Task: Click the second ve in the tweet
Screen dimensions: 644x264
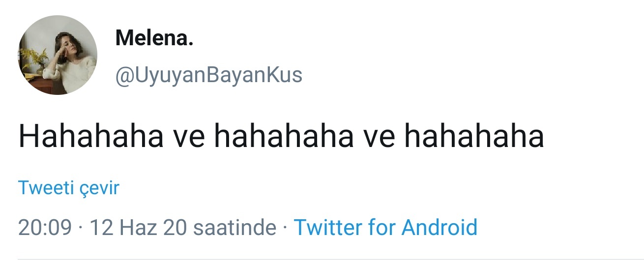Action: coord(379,137)
